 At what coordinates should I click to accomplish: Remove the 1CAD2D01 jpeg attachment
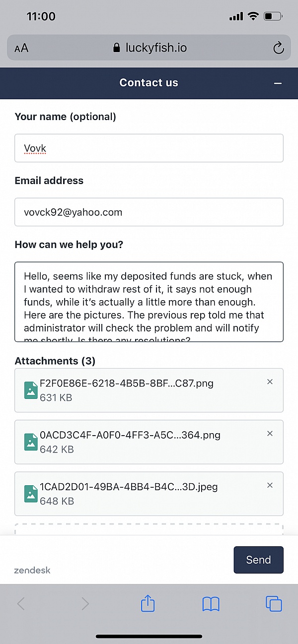tap(270, 485)
